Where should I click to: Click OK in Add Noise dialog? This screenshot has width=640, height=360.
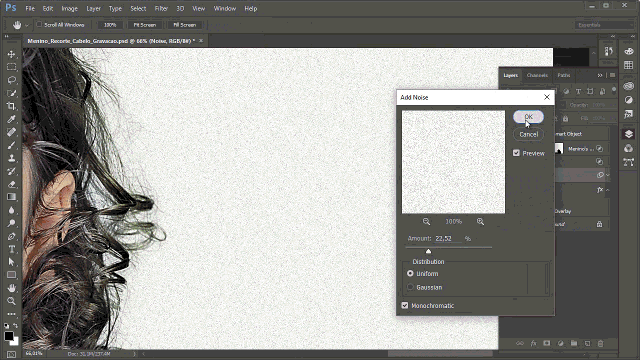click(528, 117)
